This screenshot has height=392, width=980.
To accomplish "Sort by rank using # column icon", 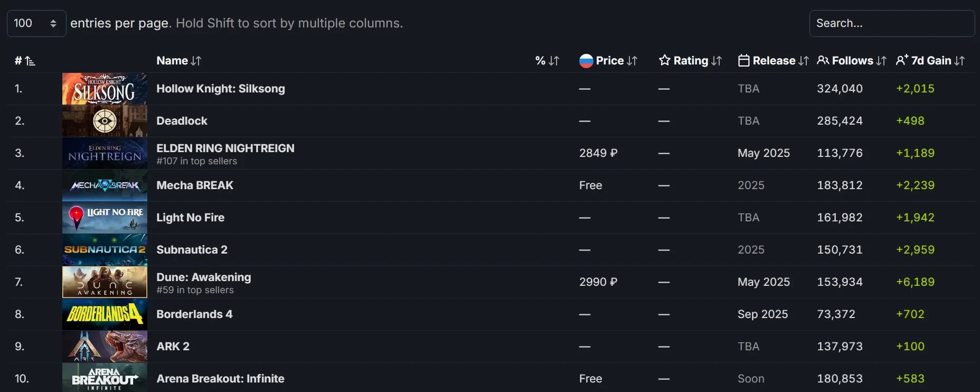I will (30, 61).
